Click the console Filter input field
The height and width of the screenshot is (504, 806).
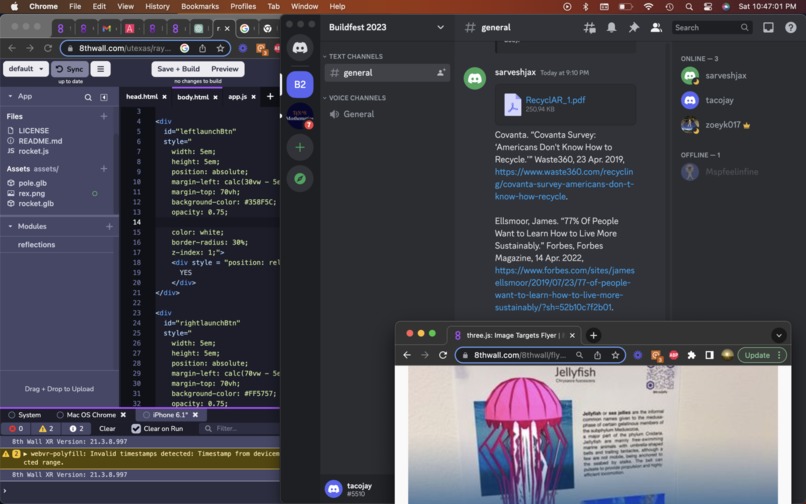(240, 428)
